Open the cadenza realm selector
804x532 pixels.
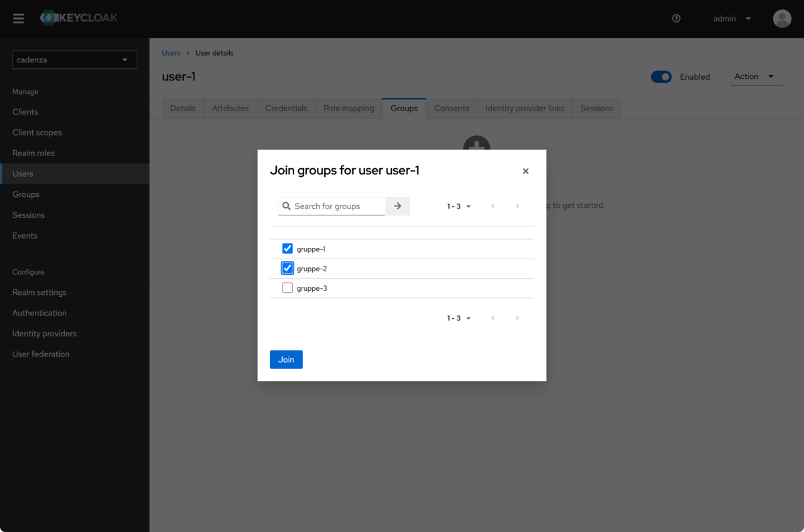(74, 60)
